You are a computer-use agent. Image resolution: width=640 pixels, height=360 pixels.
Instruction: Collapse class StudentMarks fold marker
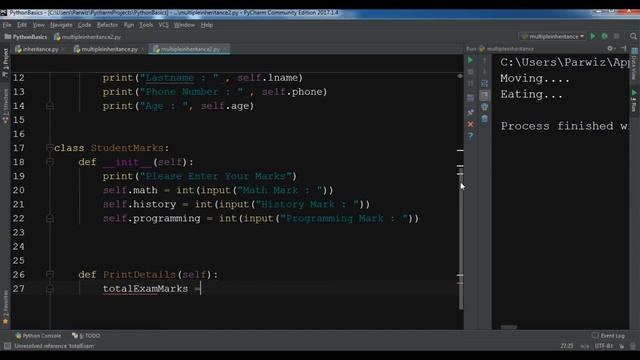click(50, 148)
